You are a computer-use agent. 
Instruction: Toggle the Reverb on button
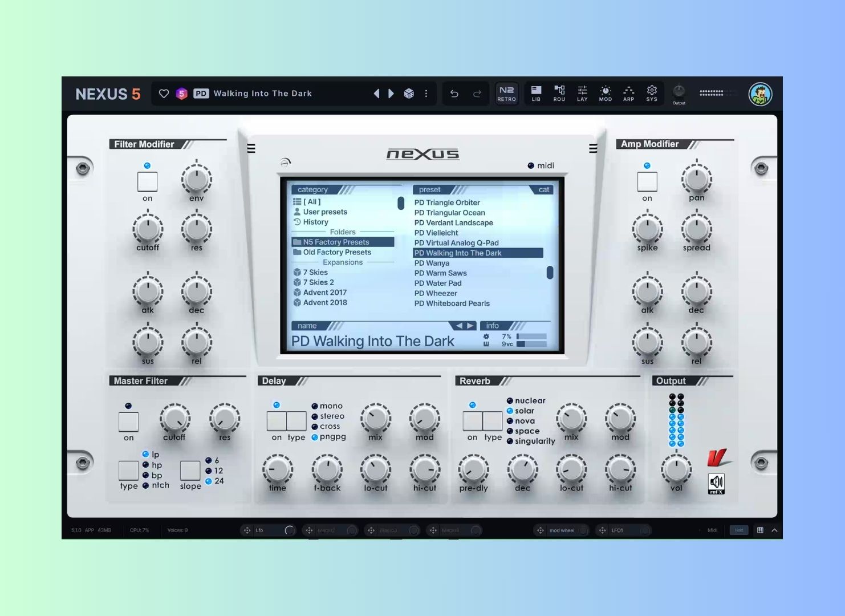click(472, 421)
